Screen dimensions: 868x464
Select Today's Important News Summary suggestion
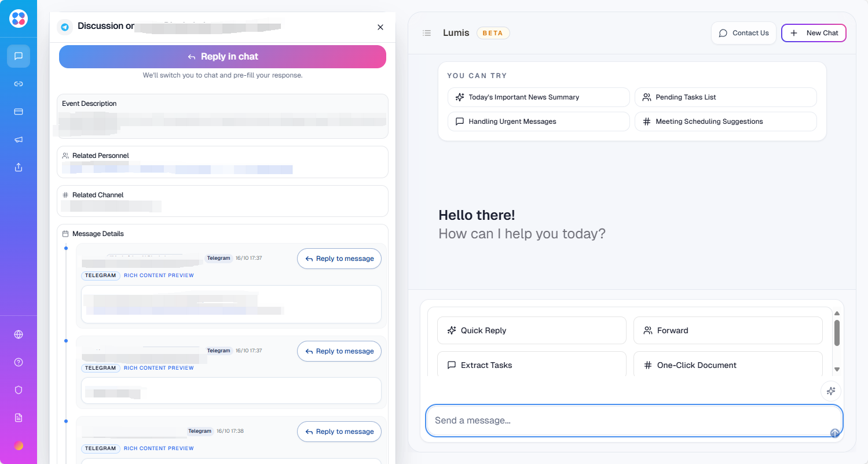(538, 97)
